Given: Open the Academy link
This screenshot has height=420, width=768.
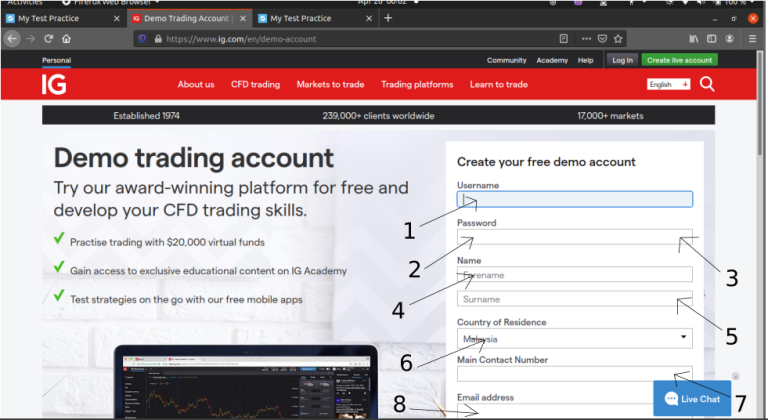Looking at the screenshot, I should pos(552,60).
